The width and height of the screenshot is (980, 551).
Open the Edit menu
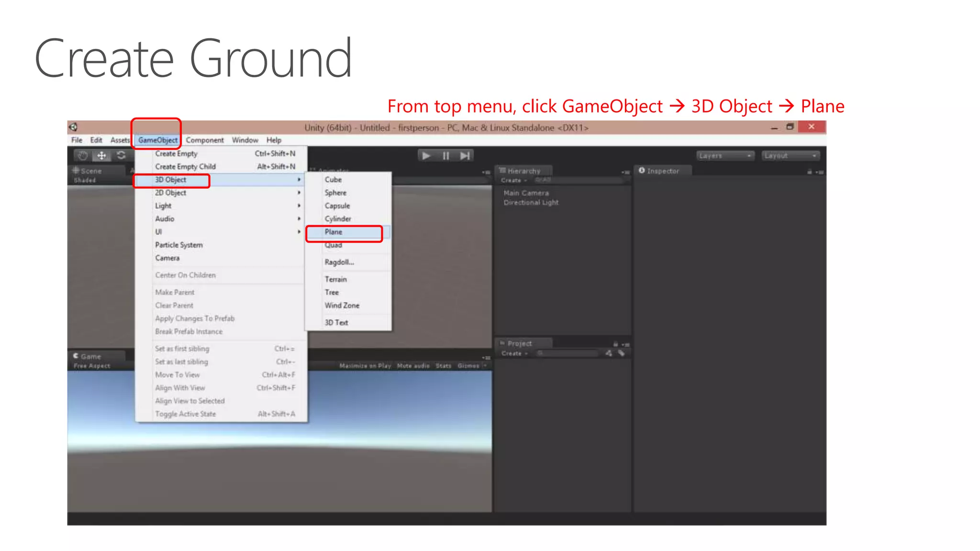pyautogui.click(x=96, y=140)
